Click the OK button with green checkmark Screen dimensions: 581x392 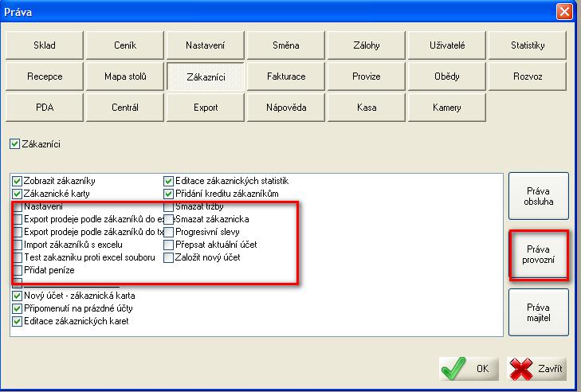(x=469, y=369)
